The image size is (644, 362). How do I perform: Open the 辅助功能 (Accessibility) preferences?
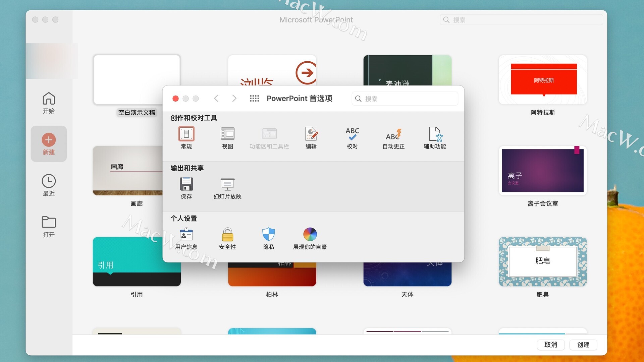click(x=435, y=138)
